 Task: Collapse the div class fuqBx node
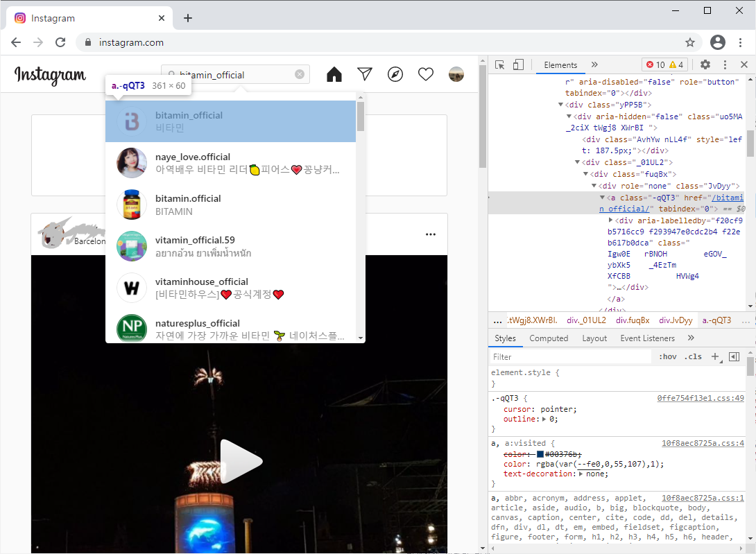point(586,174)
